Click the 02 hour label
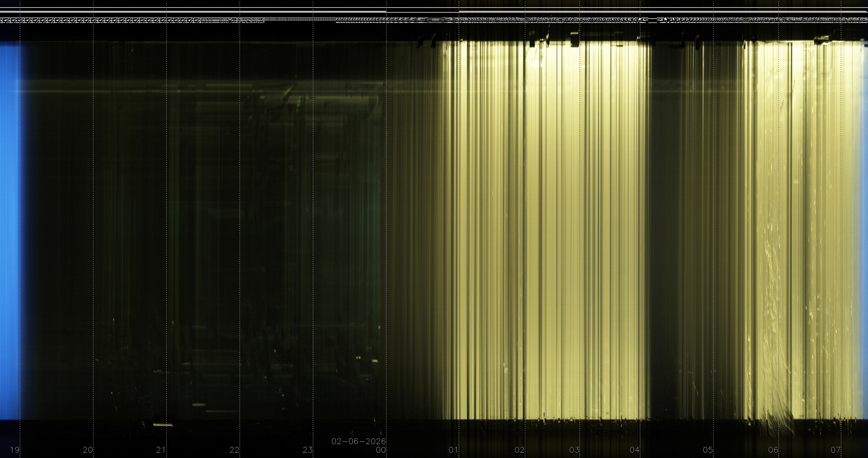Viewport: 868px width, 458px height. [520, 449]
